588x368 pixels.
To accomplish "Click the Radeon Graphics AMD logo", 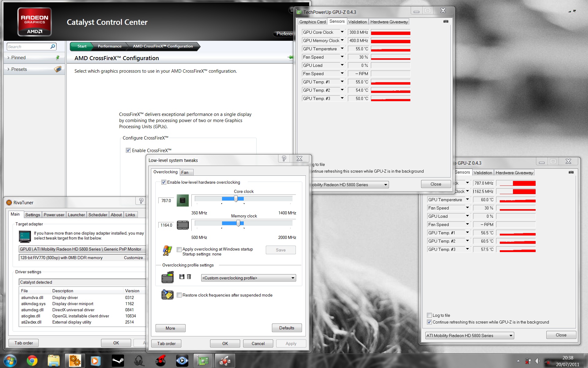I will click(x=34, y=22).
